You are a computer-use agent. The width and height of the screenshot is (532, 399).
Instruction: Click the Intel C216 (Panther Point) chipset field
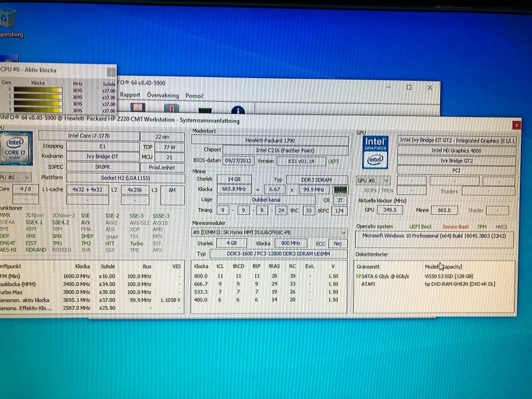click(285, 150)
